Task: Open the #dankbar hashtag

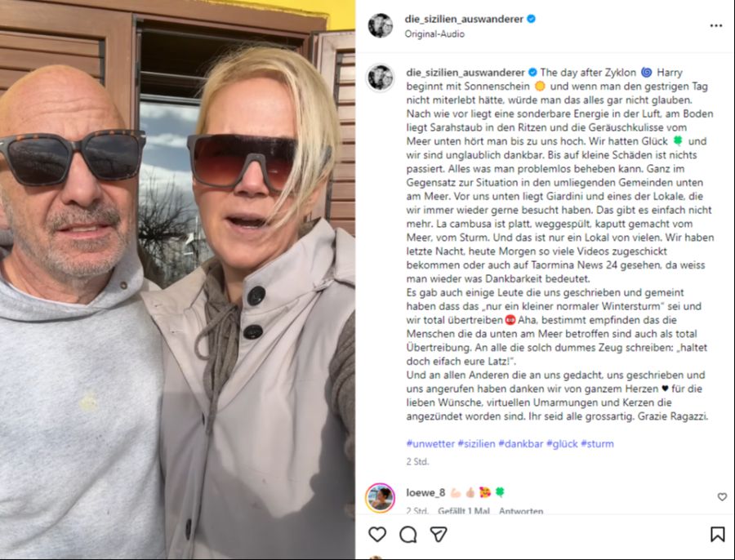Action: (521, 443)
